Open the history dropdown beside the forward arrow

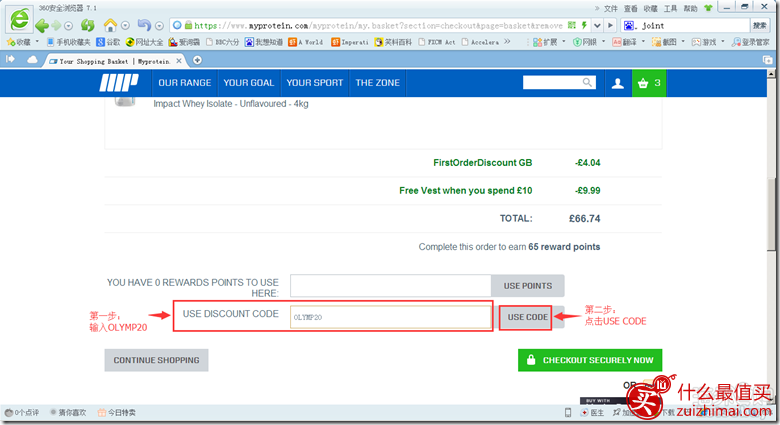69,25
